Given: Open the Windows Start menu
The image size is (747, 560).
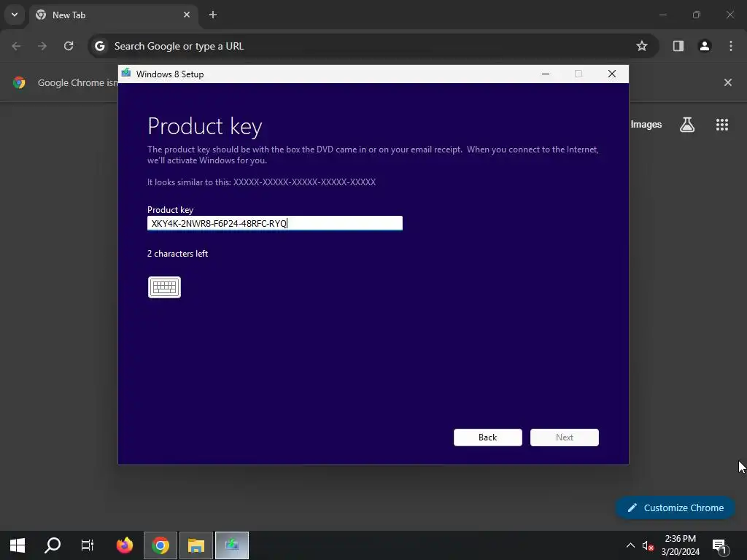Looking at the screenshot, I should [x=18, y=545].
